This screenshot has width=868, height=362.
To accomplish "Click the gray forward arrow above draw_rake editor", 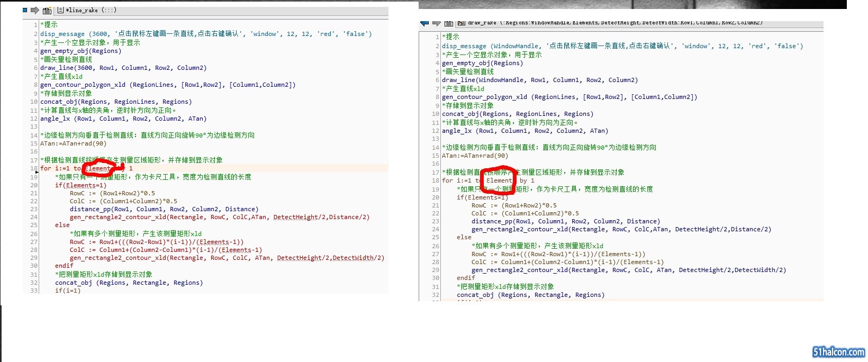I will (x=437, y=23).
